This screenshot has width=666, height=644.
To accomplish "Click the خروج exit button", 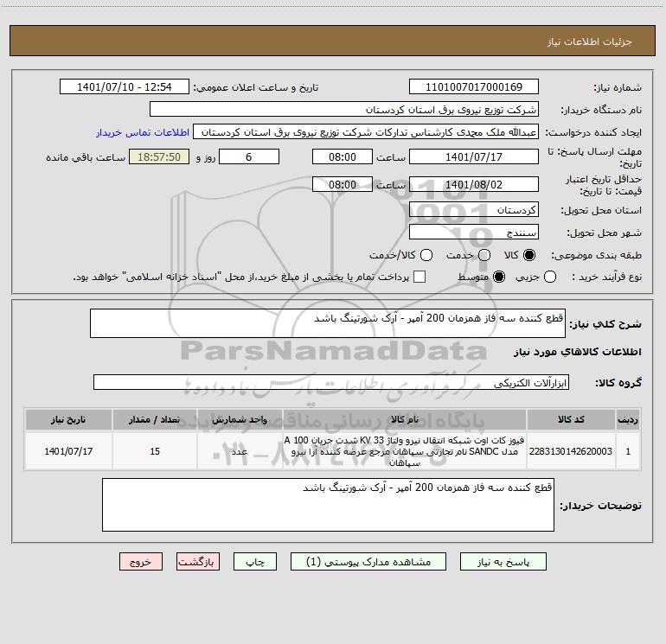I will [x=141, y=562].
